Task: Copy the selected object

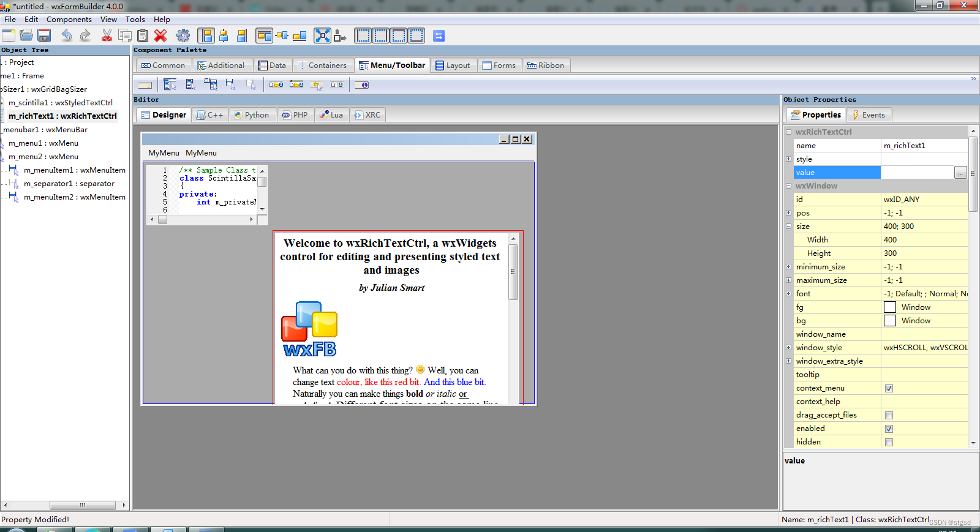Action: click(124, 36)
